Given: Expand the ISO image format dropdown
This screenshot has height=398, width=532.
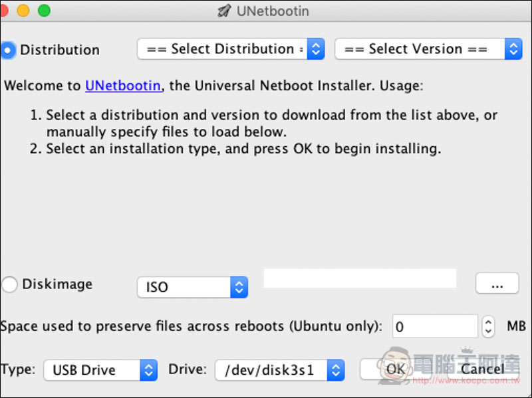Looking at the screenshot, I should point(192,288).
